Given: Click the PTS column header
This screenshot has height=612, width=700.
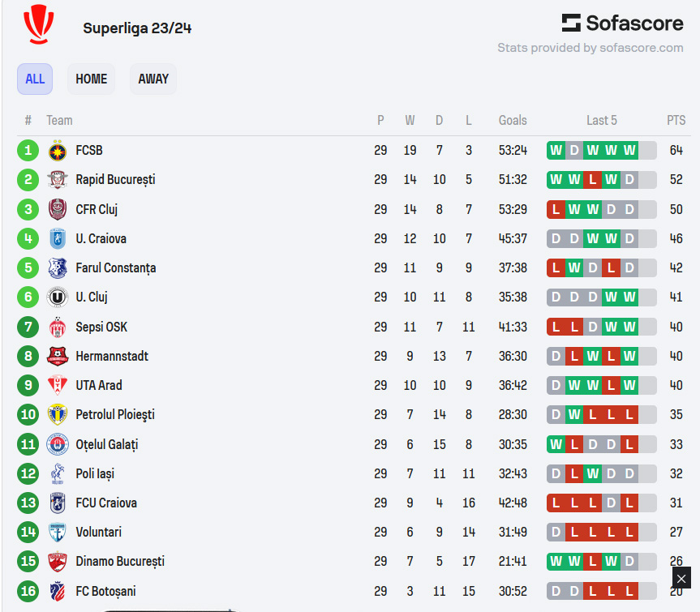Looking at the screenshot, I should [x=676, y=121].
